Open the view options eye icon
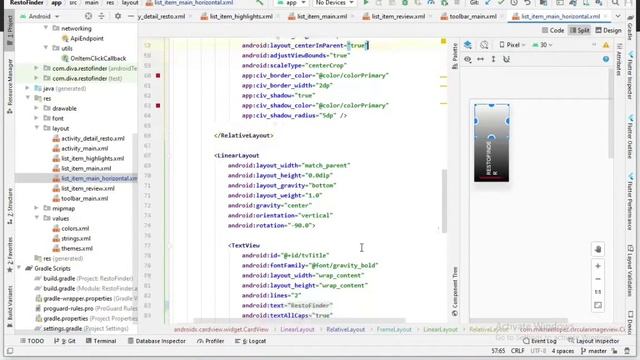The width and height of the screenshot is (640, 360). pos(468,59)
